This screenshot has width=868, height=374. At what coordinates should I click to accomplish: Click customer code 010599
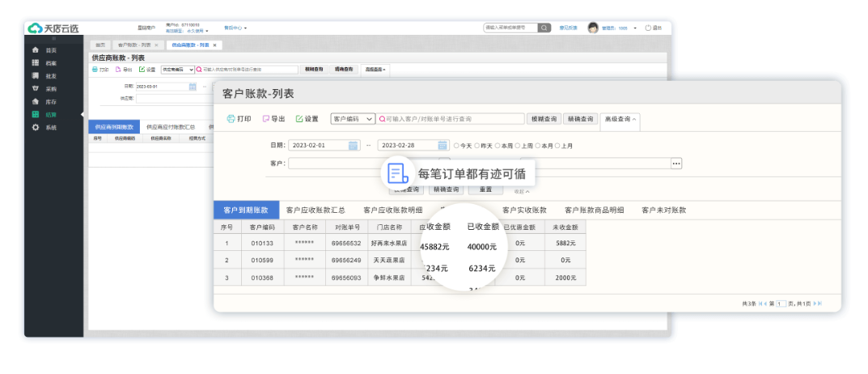tap(262, 261)
